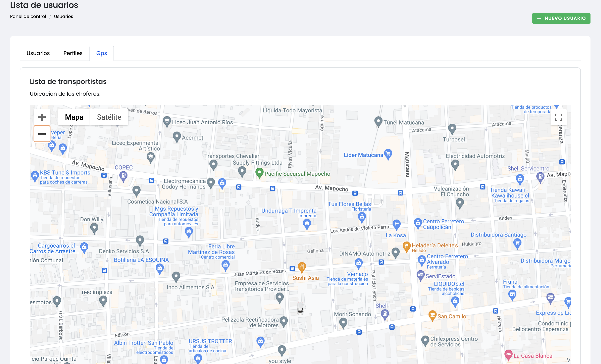Click the Supply Fittings Ltda pin
This screenshot has height=364, width=601.
[242, 172]
